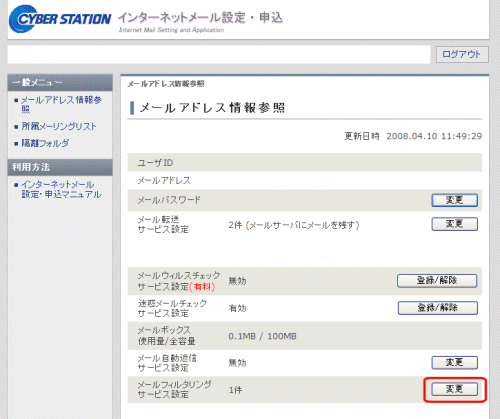Click the メールボックス使用量/全容量 label
Screen dimensions: 500x419
click(167, 336)
